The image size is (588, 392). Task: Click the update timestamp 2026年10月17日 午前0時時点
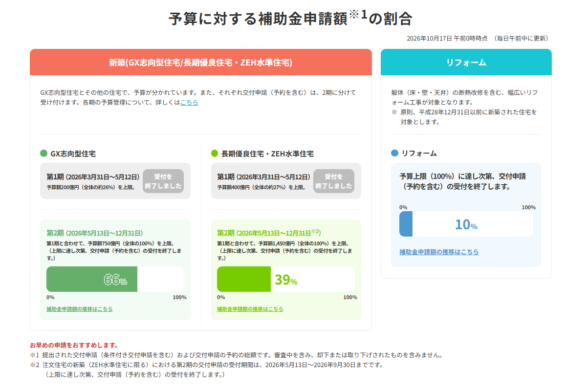click(x=447, y=38)
